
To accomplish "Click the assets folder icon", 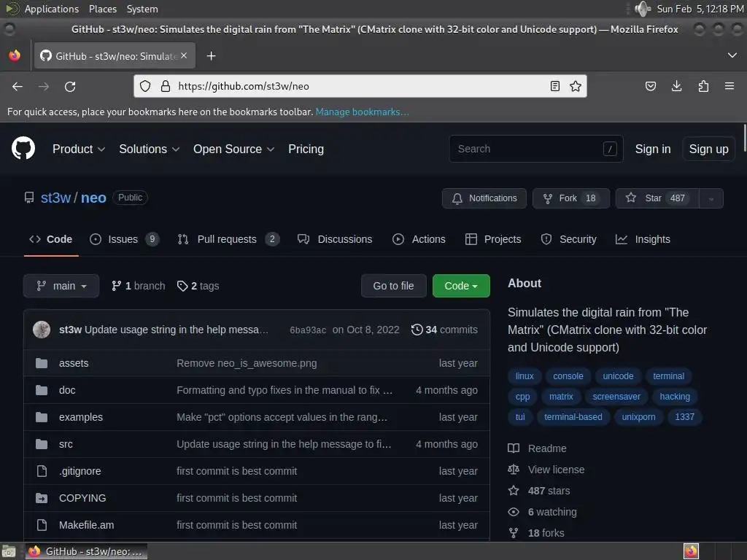I will (42, 363).
